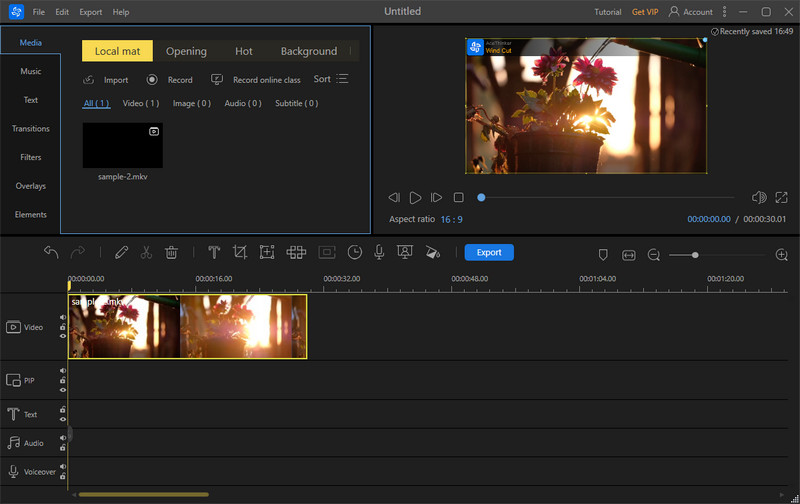Open the Duration clock tool
Viewport: 800px width, 504px height.
(x=355, y=252)
